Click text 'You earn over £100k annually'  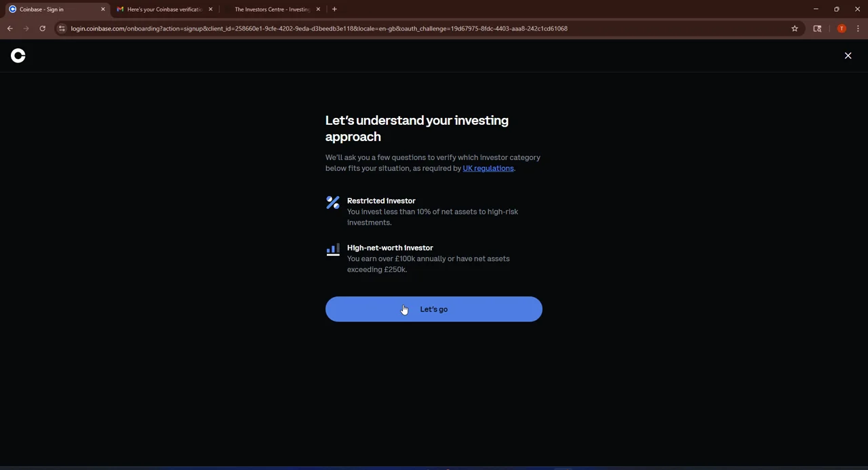[396, 258]
